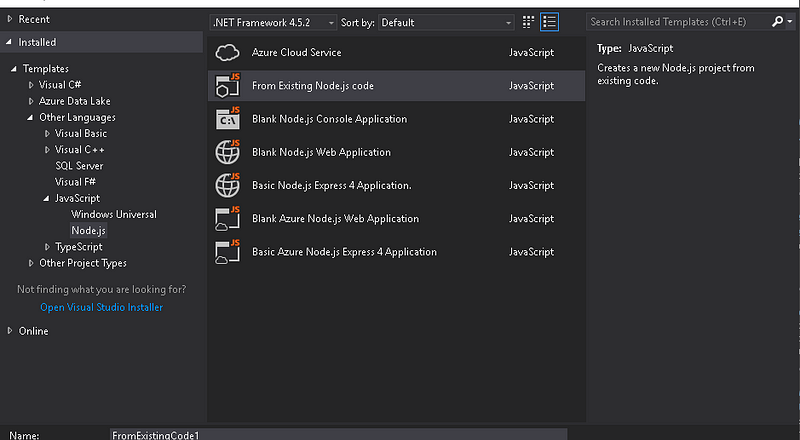Click the Search Installed Templates field
Screen dimensions: 800x440
679,21
